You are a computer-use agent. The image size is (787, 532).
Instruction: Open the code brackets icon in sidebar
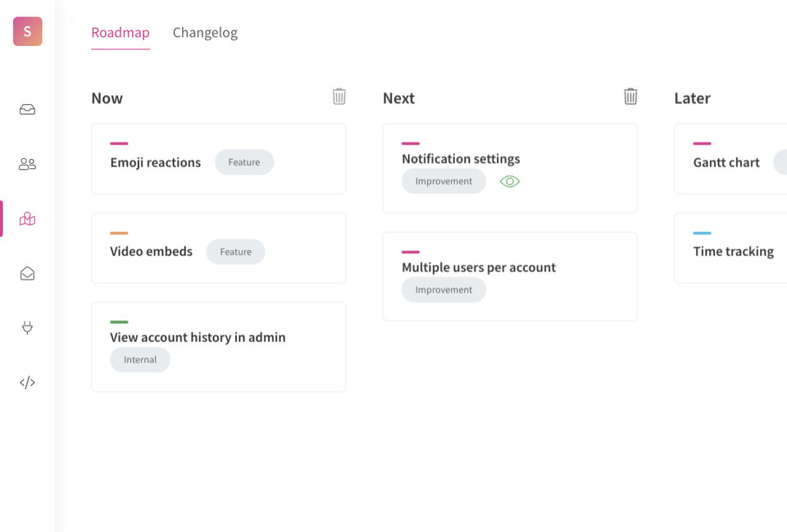[27, 382]
